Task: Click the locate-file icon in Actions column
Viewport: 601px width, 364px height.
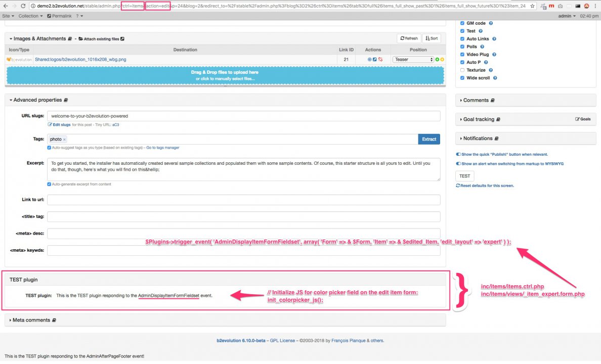Action: point(369,59)
